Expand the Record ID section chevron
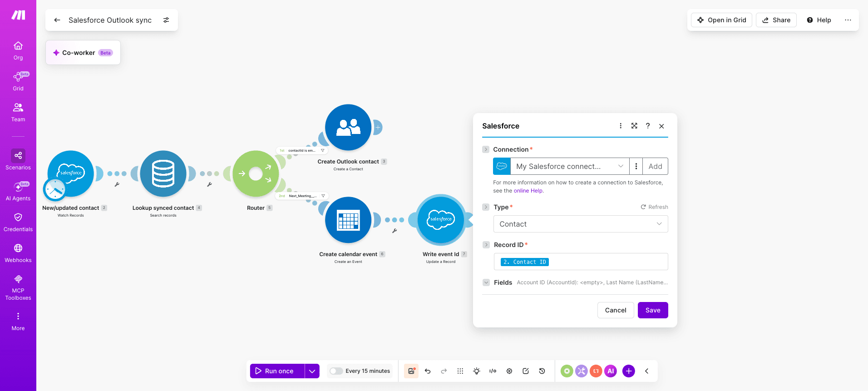Image resolution: width=868 pixels, height=391 pixels. (486, 245)
